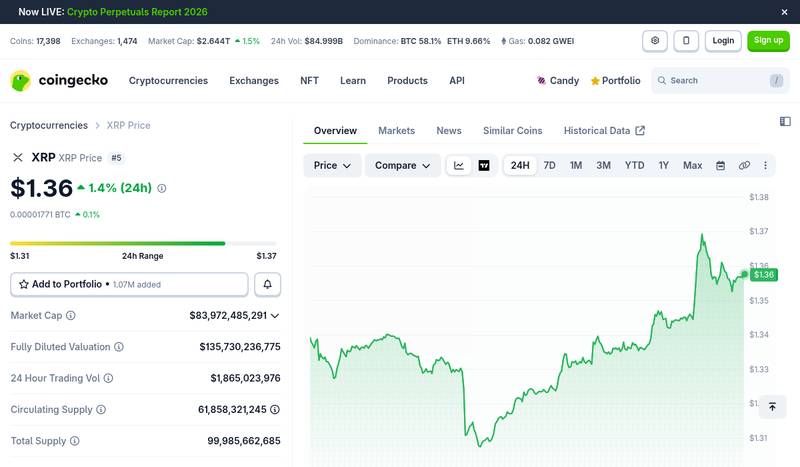
Task: Switch to the Similar Coins tab
Action: (513, 131)
